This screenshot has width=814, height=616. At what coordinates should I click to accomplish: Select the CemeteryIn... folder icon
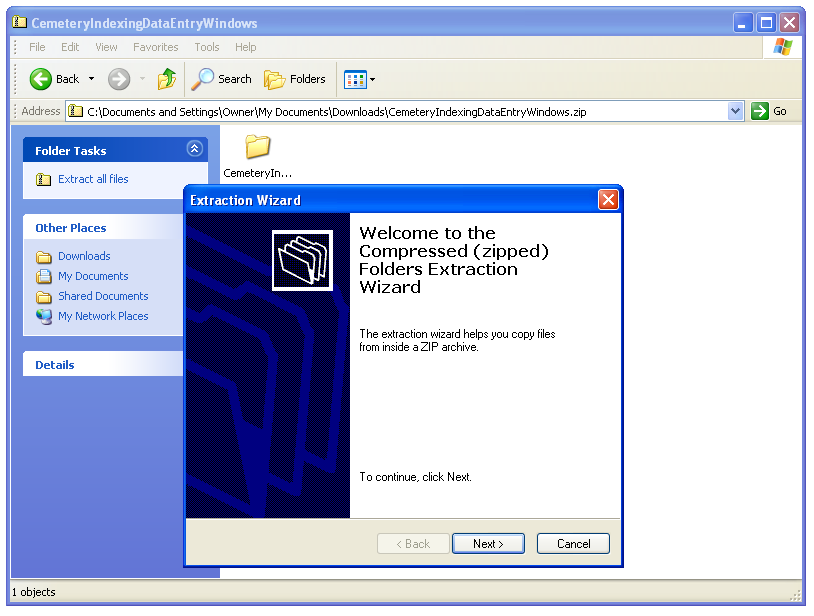[257, 147]
